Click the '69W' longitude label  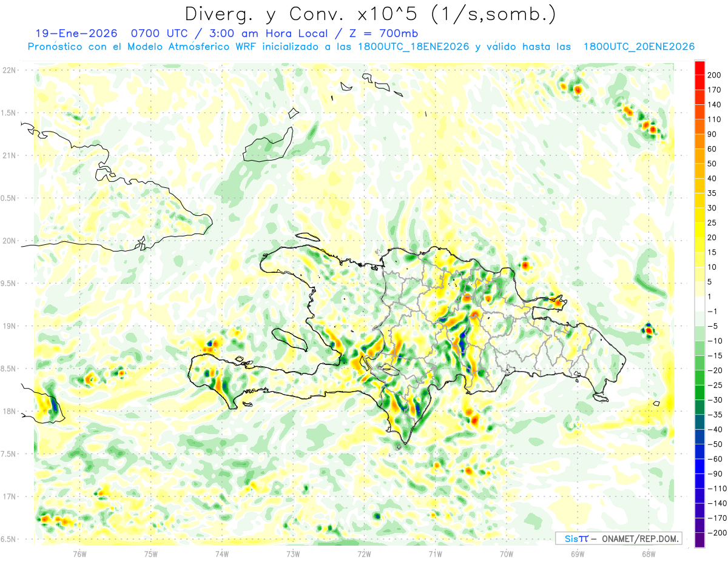(x=578, y=554)
